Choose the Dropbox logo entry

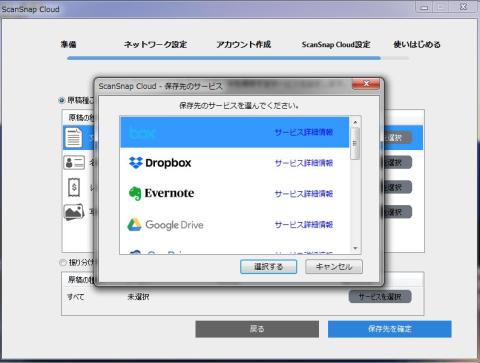(x=160, y=163)
